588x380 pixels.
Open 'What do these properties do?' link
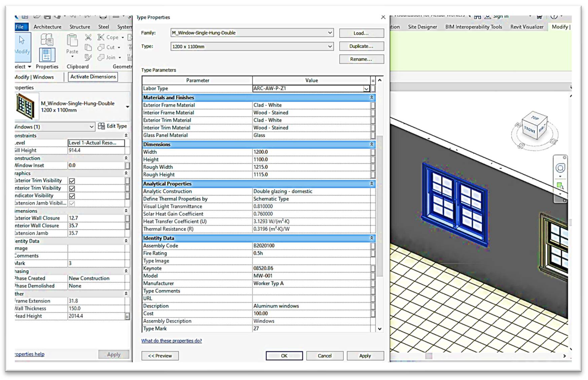171,341
